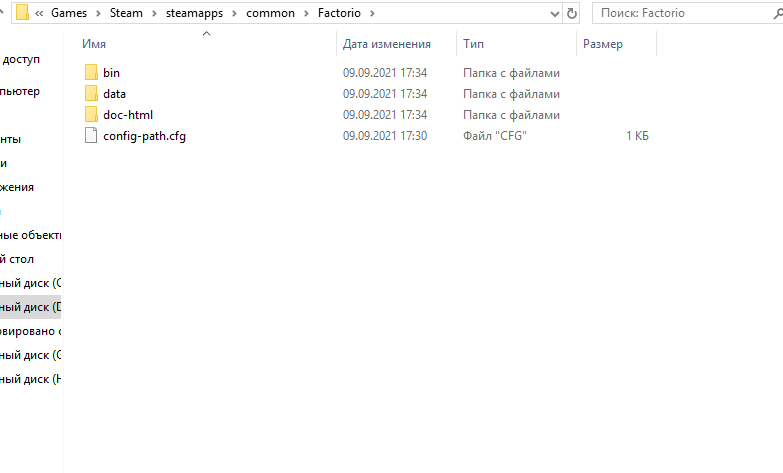The width and height of the screenshot is (783, 473).
Task: Navigate to common in breadcrumb
Action: pos(270,13)
